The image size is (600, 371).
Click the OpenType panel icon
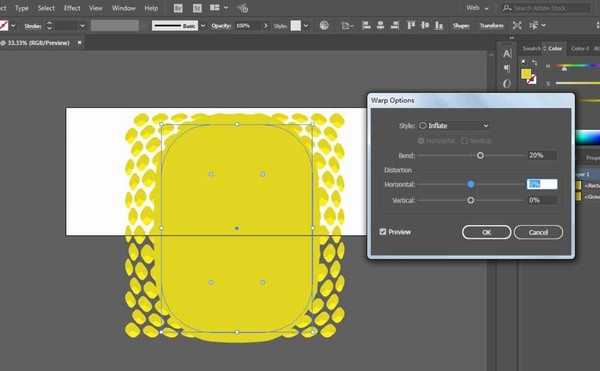click(507, 83)
